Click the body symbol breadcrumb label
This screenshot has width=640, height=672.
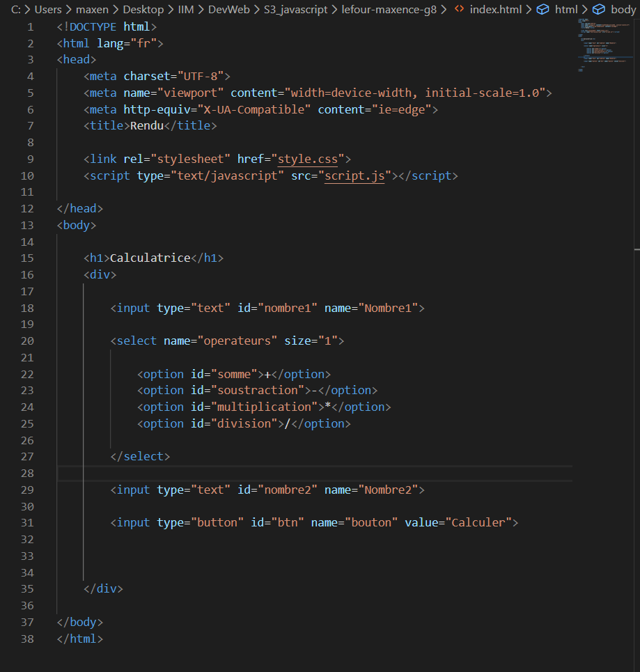tap(623, 10)
